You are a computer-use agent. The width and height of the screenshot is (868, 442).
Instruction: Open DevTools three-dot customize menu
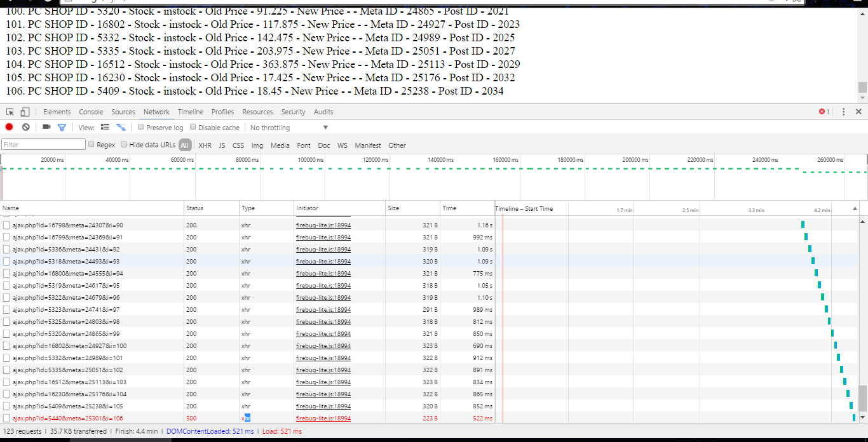(x=844, y=112)
